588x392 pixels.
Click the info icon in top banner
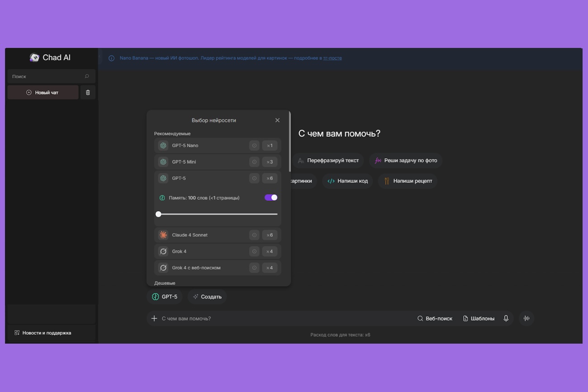click(111, 58)
